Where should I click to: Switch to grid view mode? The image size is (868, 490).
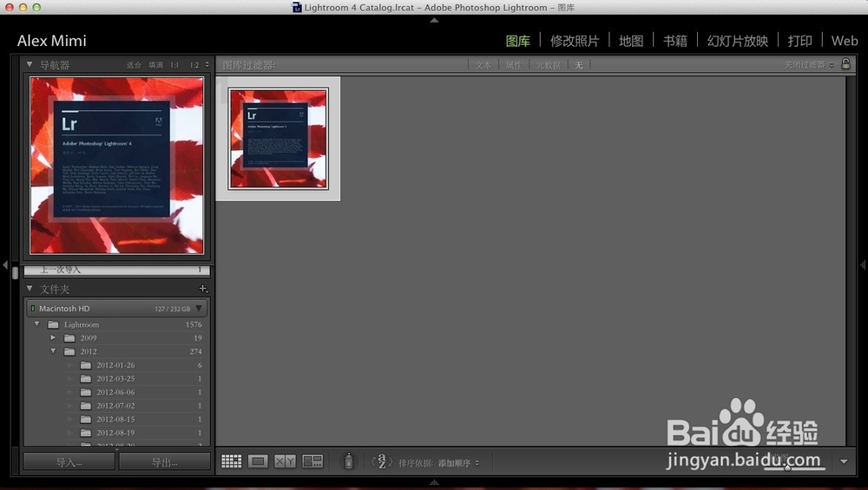click(232, 461)
